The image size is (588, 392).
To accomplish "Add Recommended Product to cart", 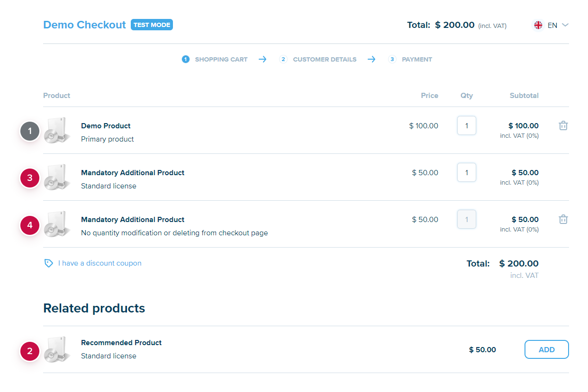I will tap(546, 349).
